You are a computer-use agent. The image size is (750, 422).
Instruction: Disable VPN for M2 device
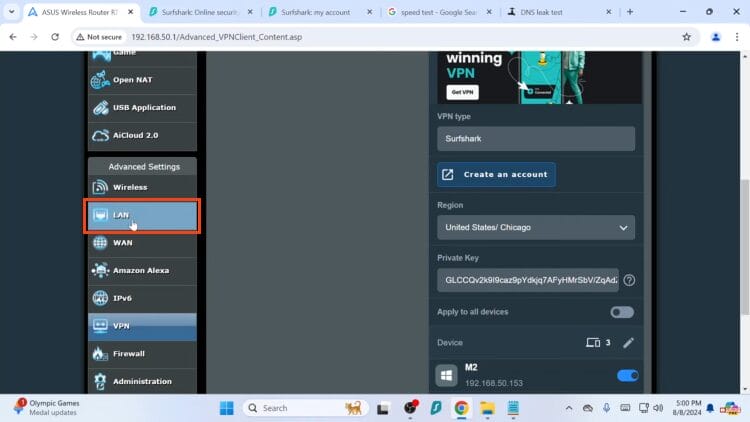click(x=628, y=376)
